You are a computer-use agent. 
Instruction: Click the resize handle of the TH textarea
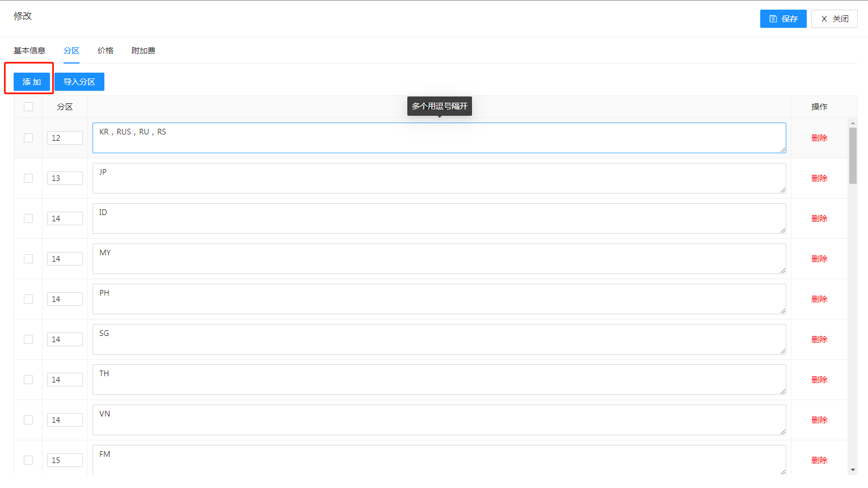783,392
